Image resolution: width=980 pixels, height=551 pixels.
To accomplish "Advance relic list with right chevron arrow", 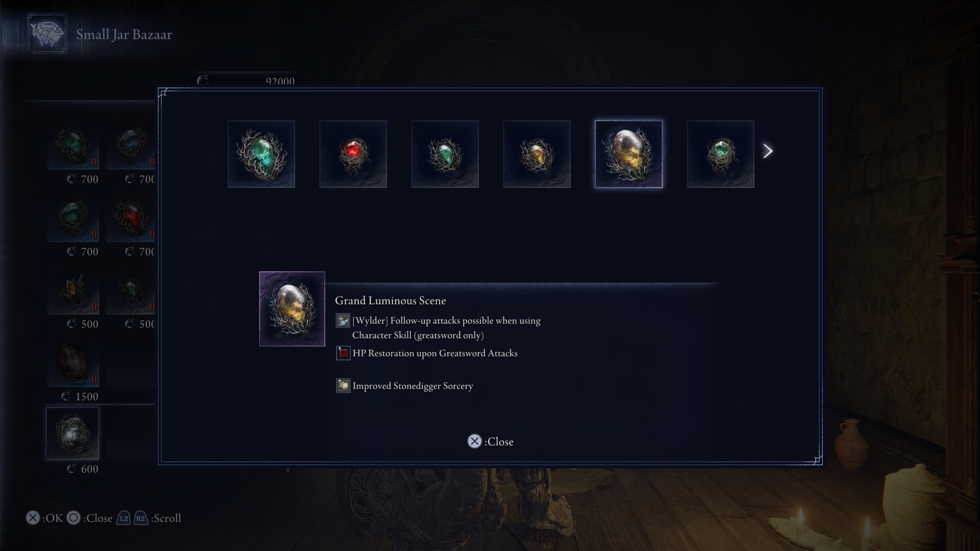I will [768, 151].
